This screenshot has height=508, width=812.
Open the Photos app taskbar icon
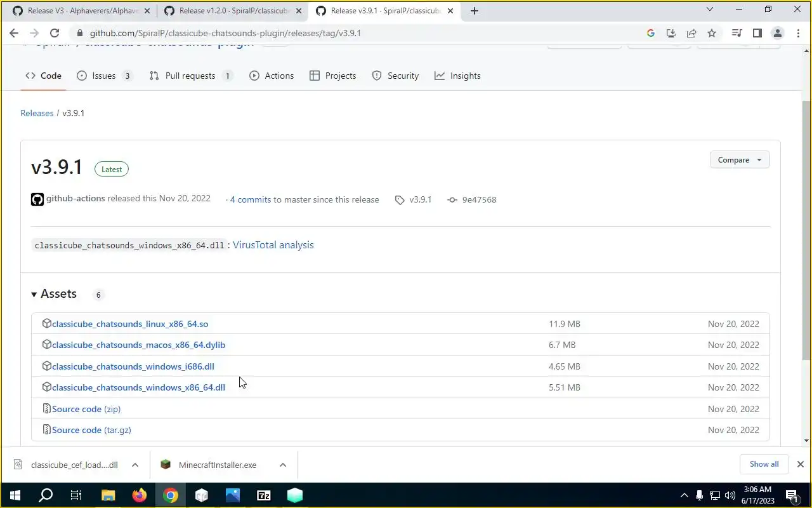click(x=232, y=495)
